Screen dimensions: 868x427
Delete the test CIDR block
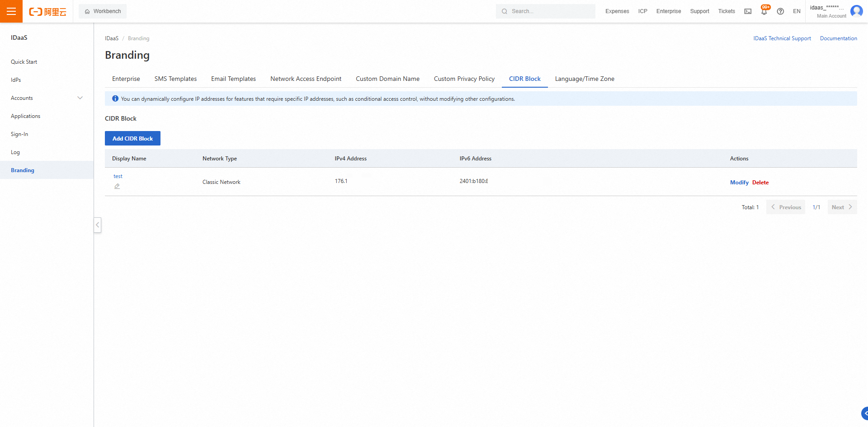760,183
